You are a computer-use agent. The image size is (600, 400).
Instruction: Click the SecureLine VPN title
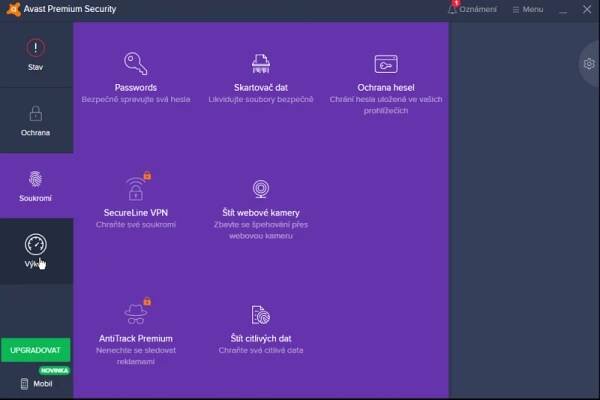point(135,212)
